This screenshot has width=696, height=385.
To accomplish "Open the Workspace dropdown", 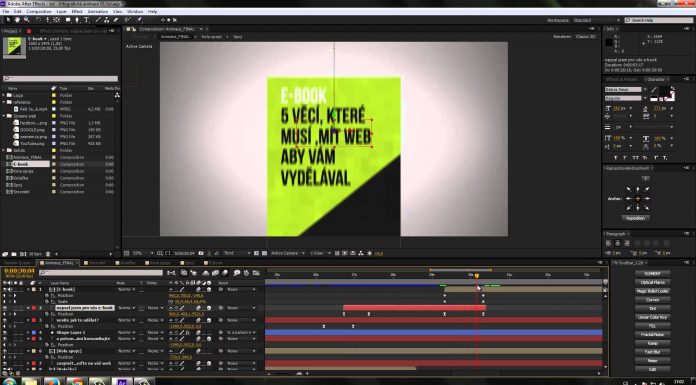I will tap(597, 20).
